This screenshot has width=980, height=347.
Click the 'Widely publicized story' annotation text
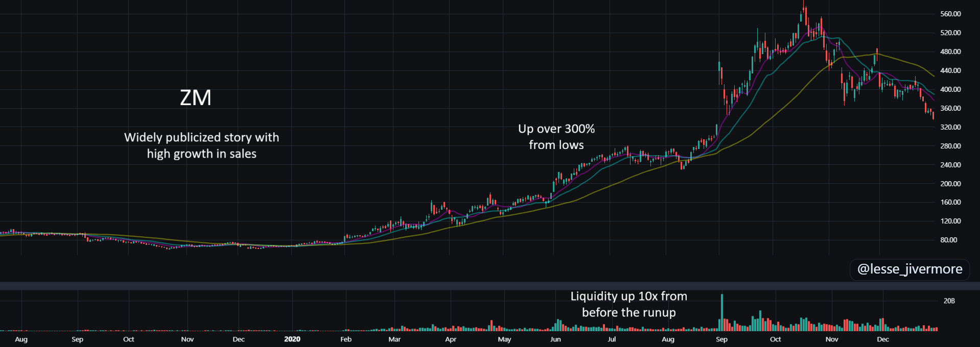(202, 145)
